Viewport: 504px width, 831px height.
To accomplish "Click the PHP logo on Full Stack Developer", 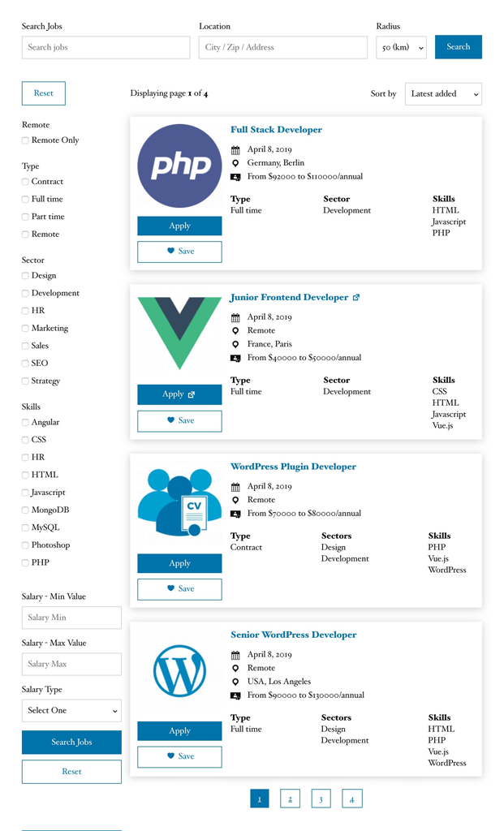I will tap(179, 165).
